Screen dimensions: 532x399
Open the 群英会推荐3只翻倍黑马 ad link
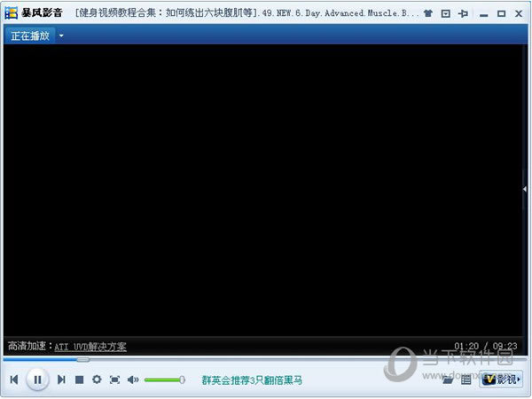pos(252,379)
